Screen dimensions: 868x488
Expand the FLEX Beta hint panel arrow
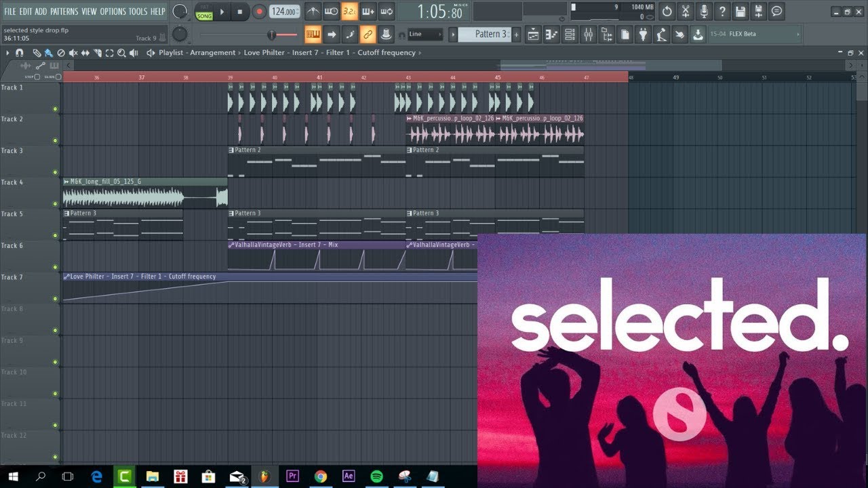click(x=797, y=34)
